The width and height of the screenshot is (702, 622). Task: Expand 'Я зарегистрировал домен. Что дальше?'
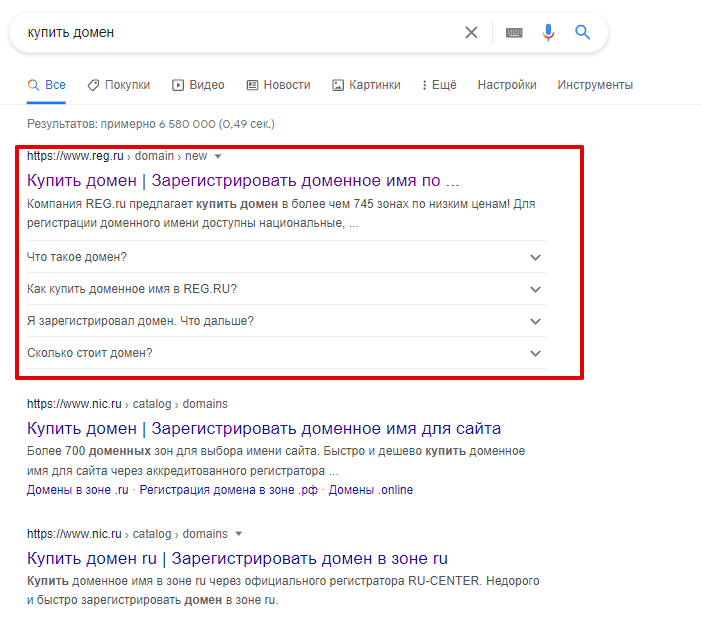pos(286,321)
